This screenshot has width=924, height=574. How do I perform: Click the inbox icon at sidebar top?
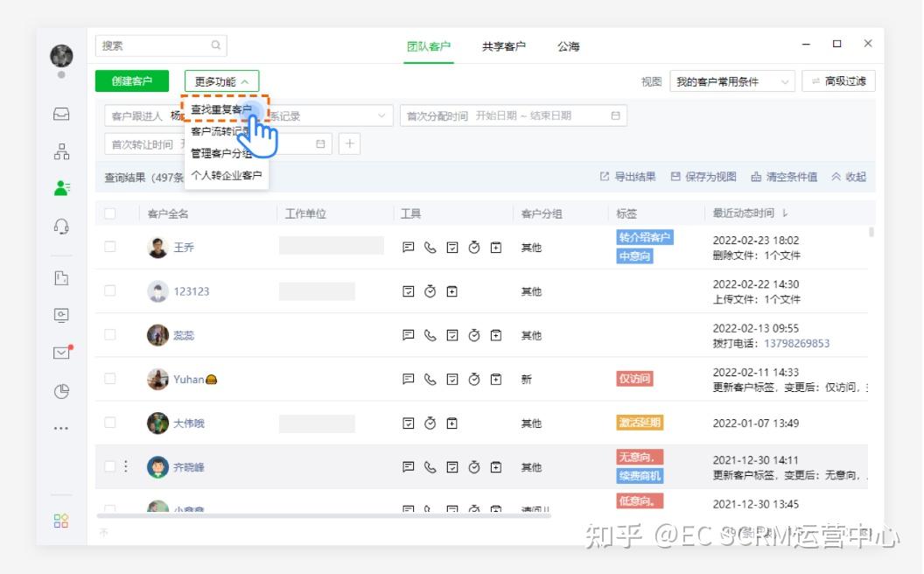click(x=61, y=112)
